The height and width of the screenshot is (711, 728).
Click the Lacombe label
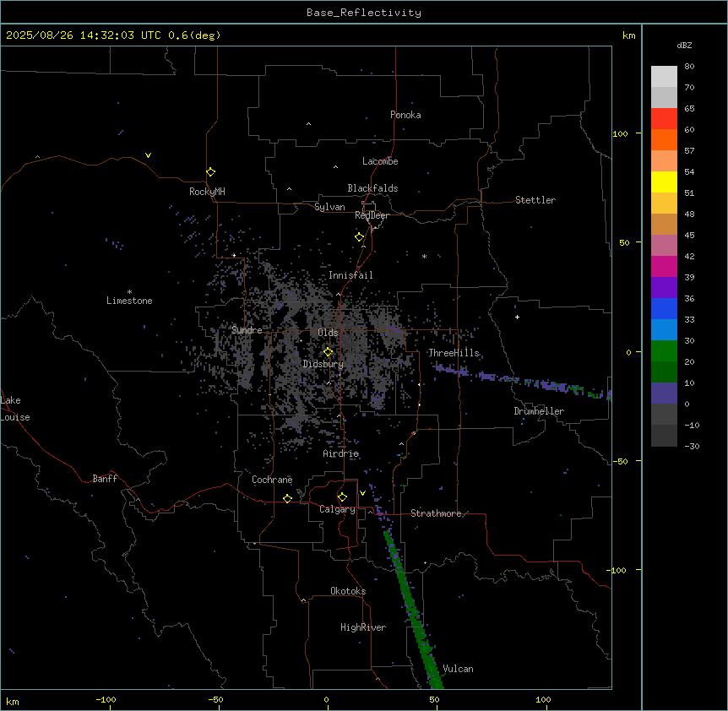click(380, 161)
